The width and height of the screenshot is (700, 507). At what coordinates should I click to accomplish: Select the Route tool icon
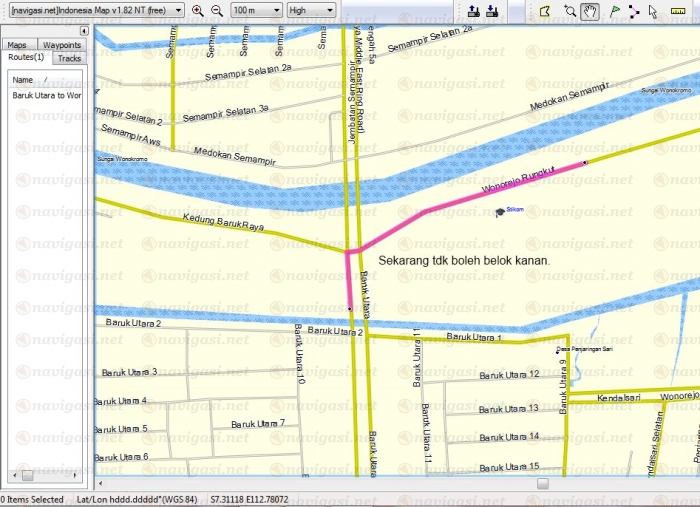click(x=633, y=10)
